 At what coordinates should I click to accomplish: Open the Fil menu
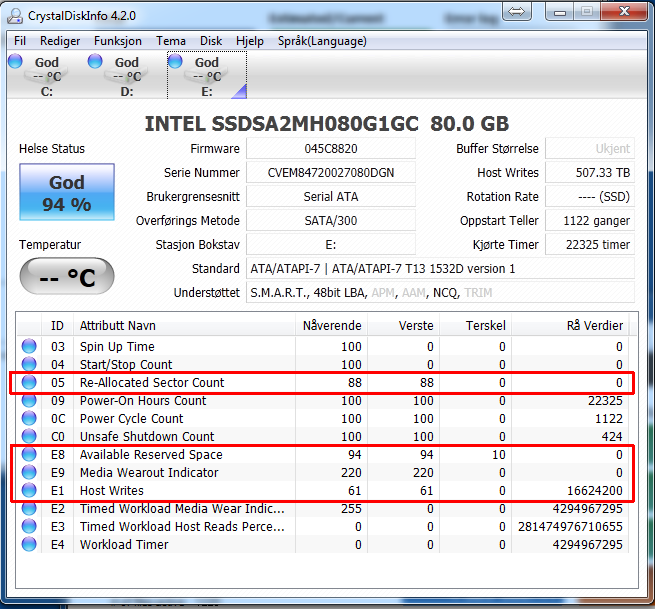[x=20, y=41]
